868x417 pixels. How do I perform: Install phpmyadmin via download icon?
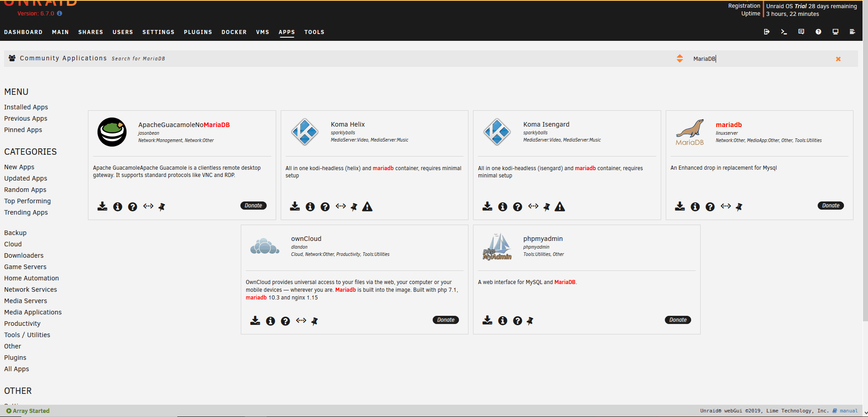tap(488, 321)
